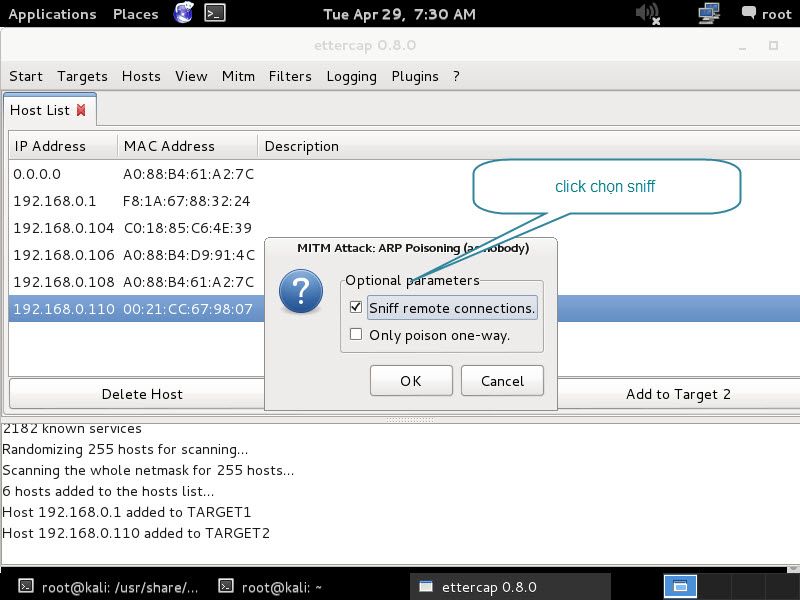Open the network connections icon

click(x=709, y=13)
